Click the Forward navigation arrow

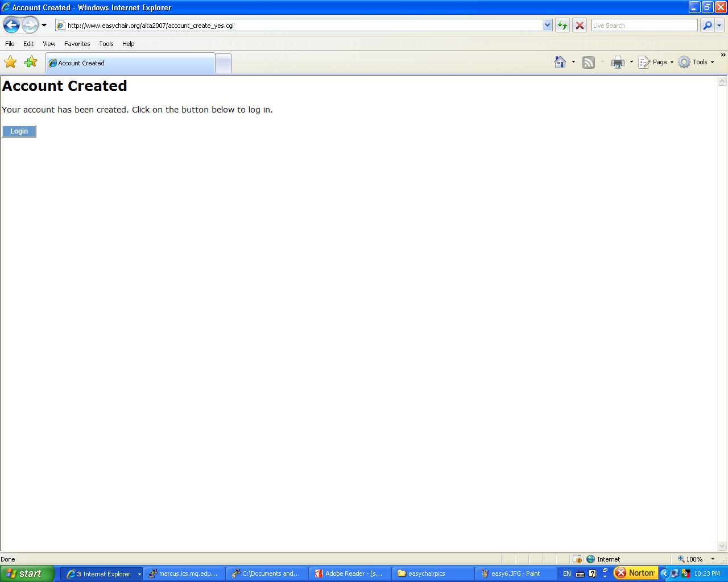[30, 25]
